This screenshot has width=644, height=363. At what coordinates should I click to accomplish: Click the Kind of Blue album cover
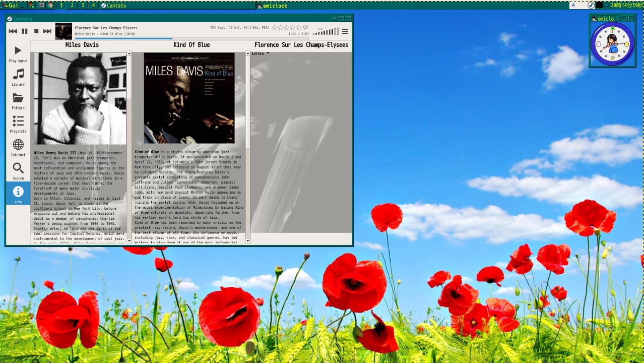click(x=189, y=98)
